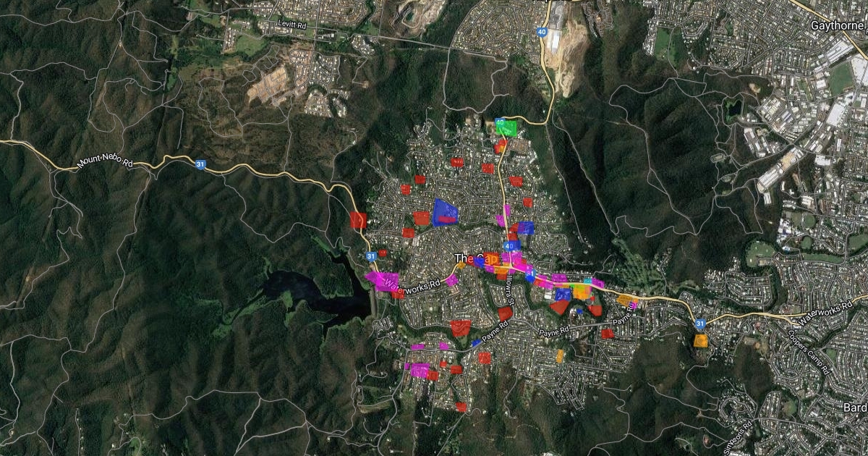Screen dimensions: 868x456
Task: Click The Gap suburb label
Action: (x=477, y=258)
